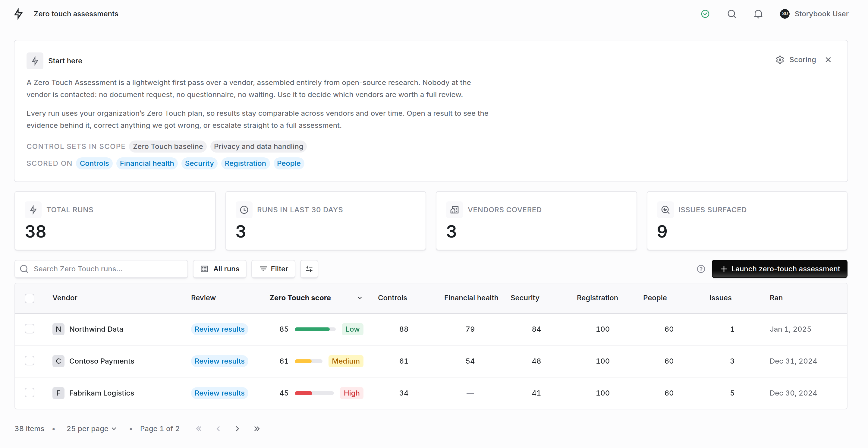The width and height of the screenshot is (868, 448).
Task: Click the Start here lightning icon
Action: coord(35,61)
